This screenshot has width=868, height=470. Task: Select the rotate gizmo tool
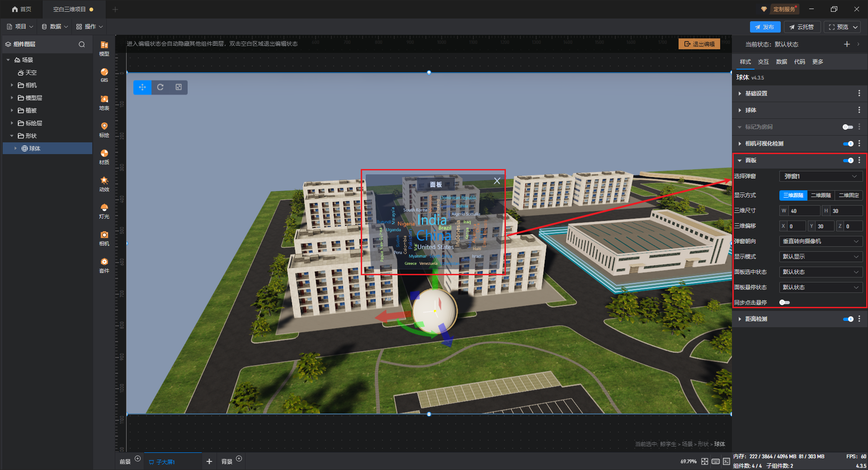pyautogui.click(x=160, y=87)
